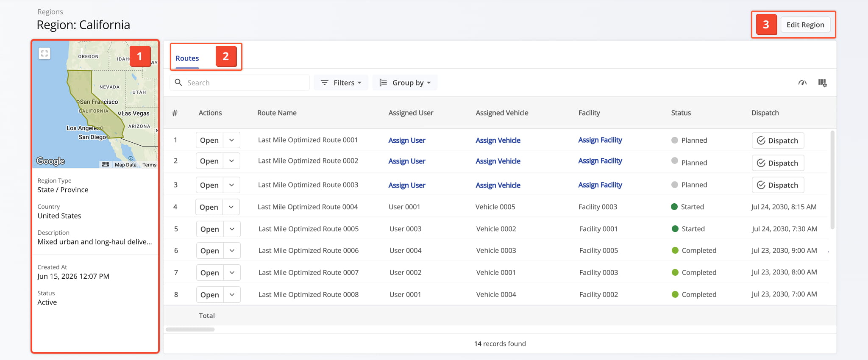The height and width of the screenshot is (360, 868).
Task: Open the Group by dropdown
Action: [405, 83]
